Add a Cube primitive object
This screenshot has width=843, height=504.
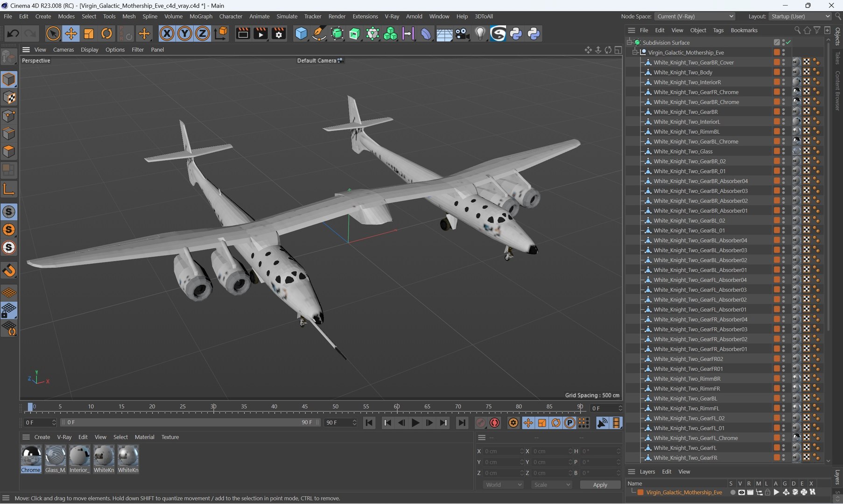301,33
